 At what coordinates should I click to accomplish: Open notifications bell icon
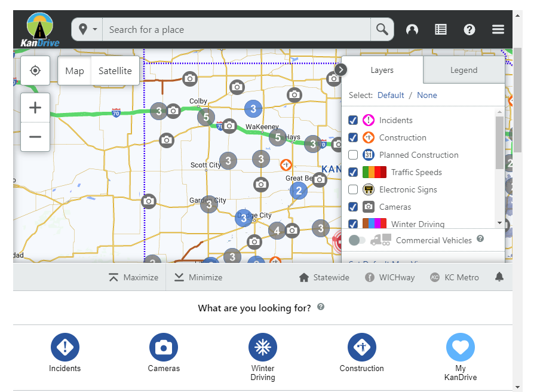pyautogui.click(x=499, y=277)
